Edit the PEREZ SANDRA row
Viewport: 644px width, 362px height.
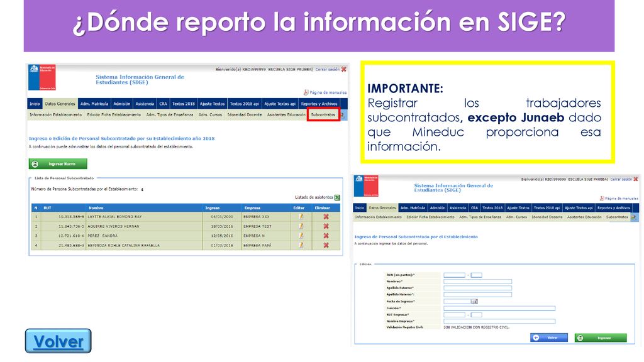(x=301, y=236)
